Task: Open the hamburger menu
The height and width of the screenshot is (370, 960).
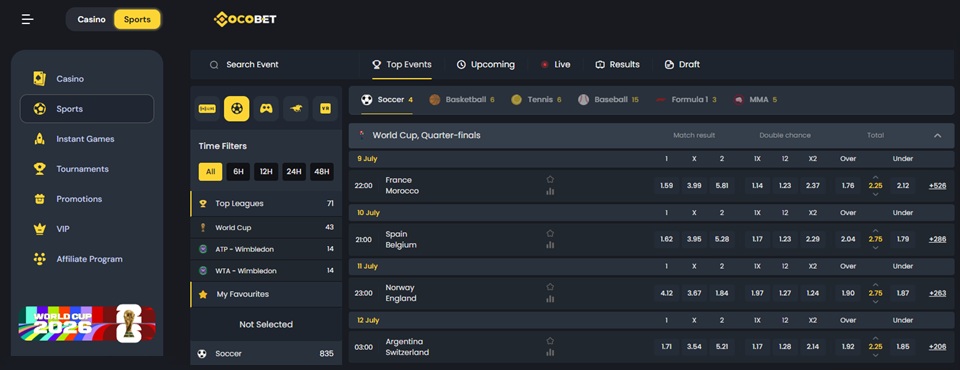Action: (28, 20)
